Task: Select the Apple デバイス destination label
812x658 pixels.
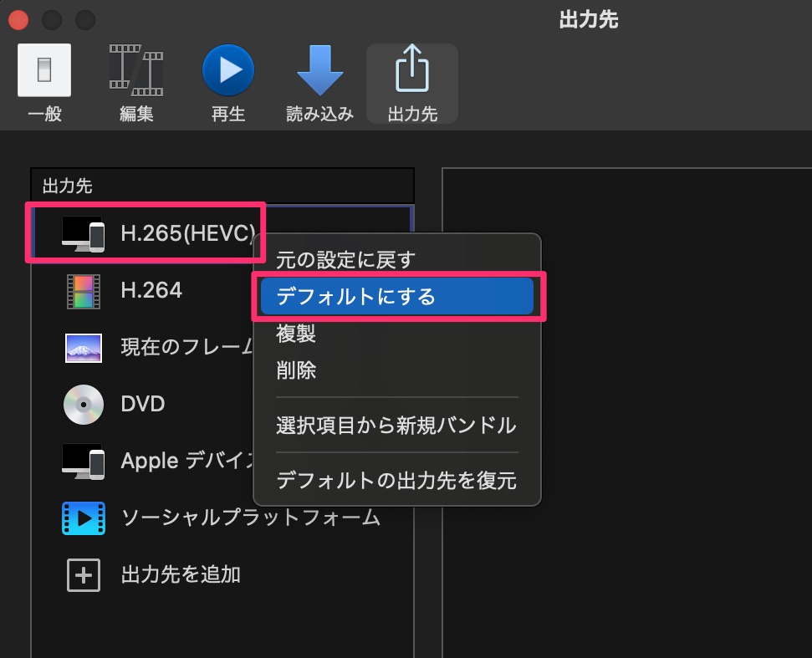Action: [x=187, y=460]
